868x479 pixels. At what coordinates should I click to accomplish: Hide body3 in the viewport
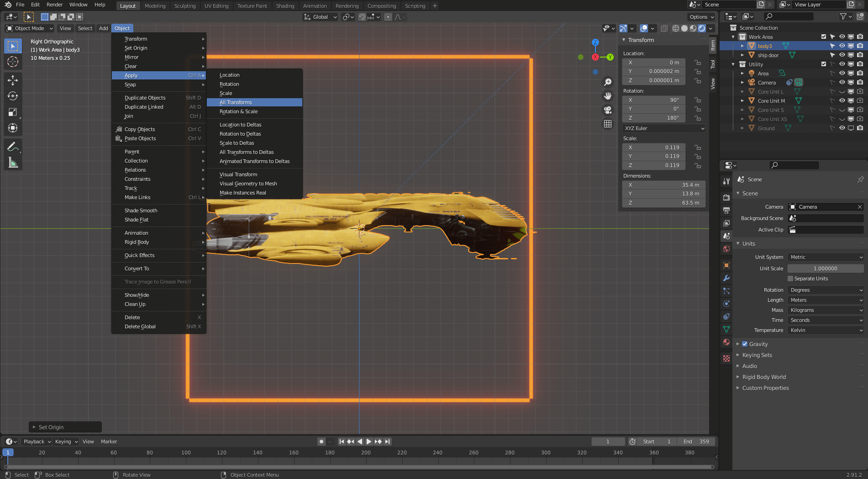tap(842, 46)
